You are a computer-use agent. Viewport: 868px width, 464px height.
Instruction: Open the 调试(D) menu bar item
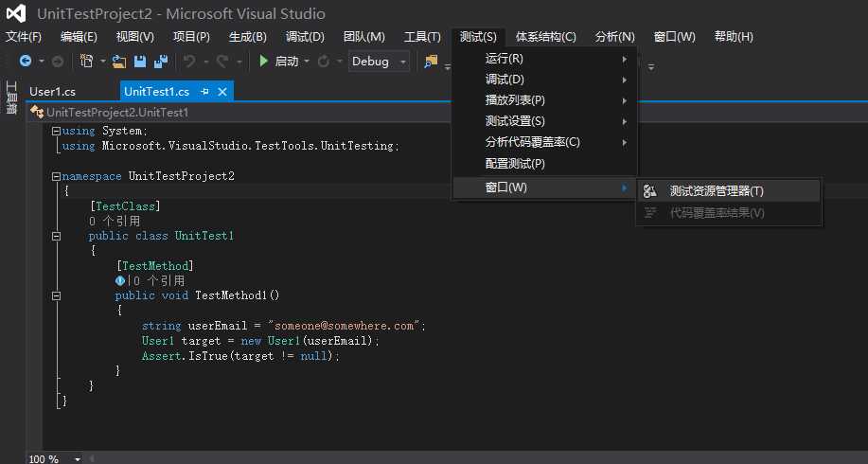pos(305,37)
